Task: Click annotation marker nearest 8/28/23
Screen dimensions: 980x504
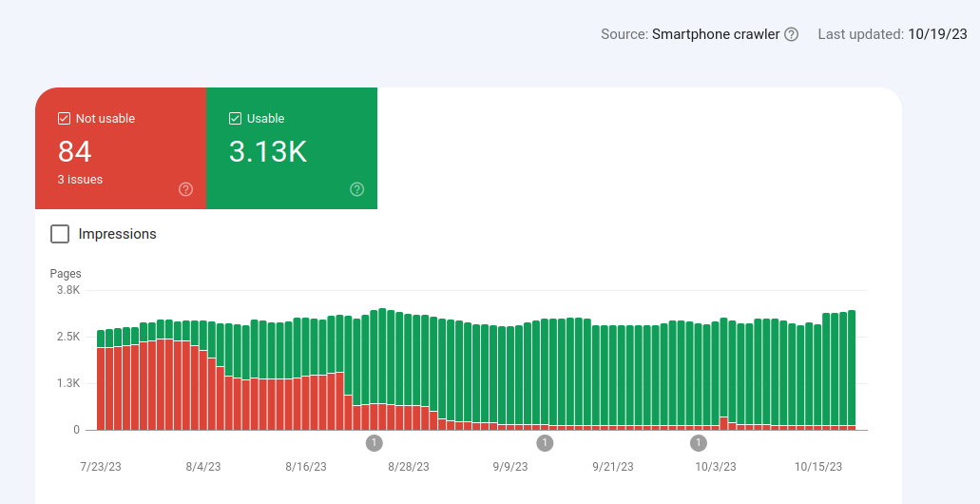Action: (x=374, y=443)
